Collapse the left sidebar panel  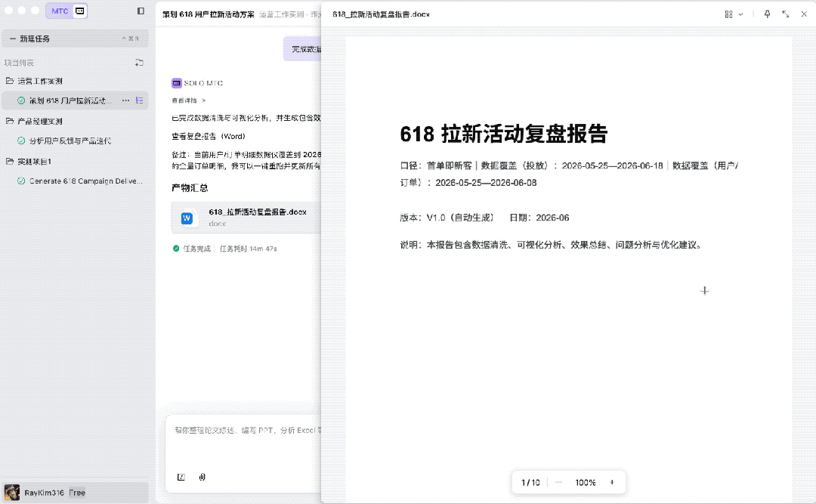click(141, 11)
